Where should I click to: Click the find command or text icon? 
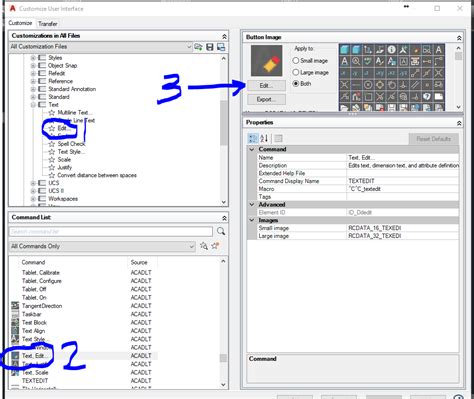[x=204, y=246]
